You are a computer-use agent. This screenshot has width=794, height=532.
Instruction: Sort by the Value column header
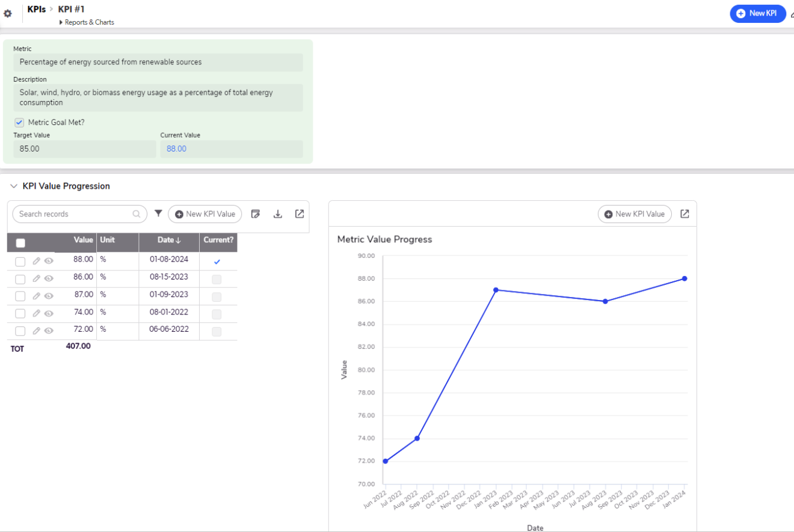pyautogui.click(x=83, y=240)
